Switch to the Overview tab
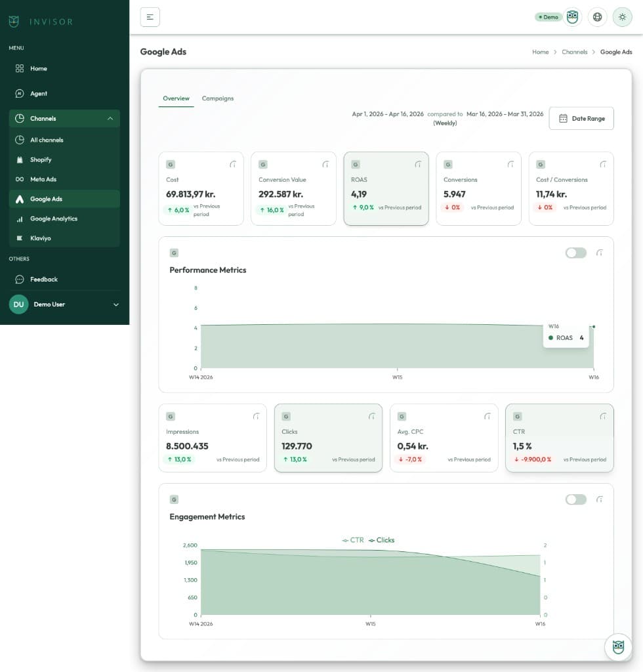Screen dimensions: 643x672 pos(176,98)
